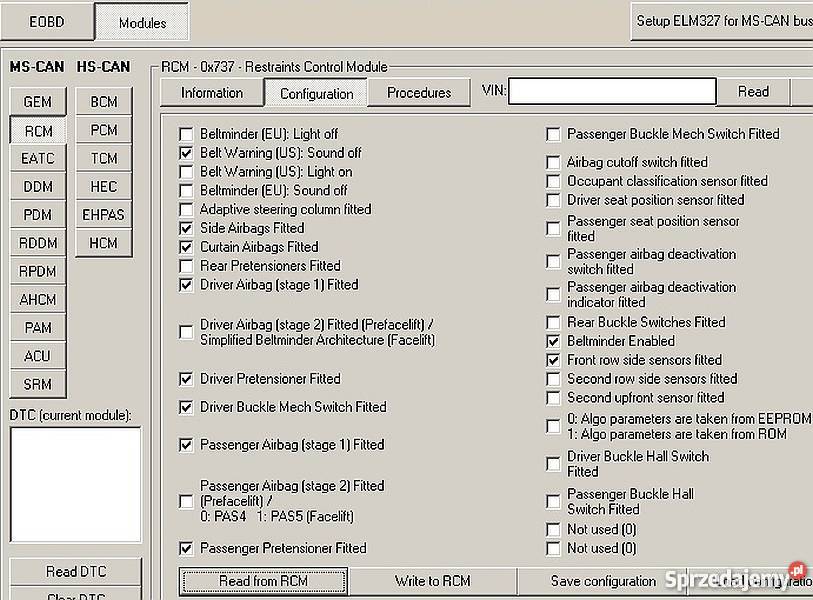Click the Read from RCM button
Viewport: 813px width, 600px height.
pyautogui.click(x=263, y=581)
